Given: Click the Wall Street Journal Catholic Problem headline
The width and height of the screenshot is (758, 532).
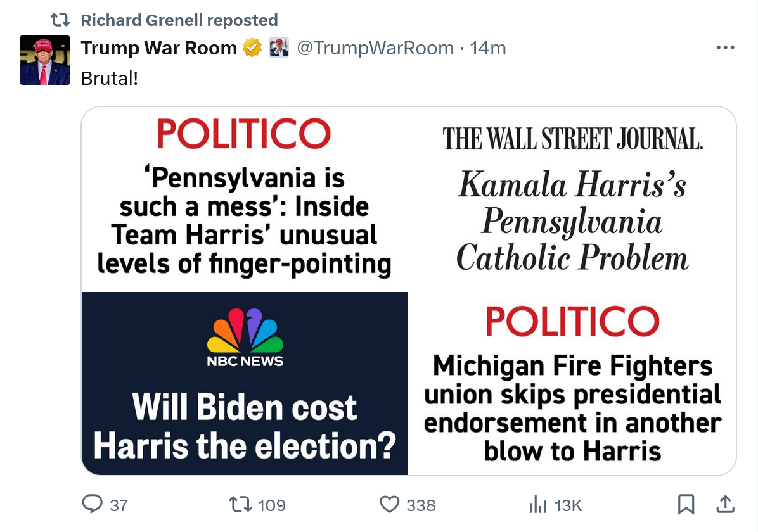Looking at the screenshot, I should (x=572, y=222).
